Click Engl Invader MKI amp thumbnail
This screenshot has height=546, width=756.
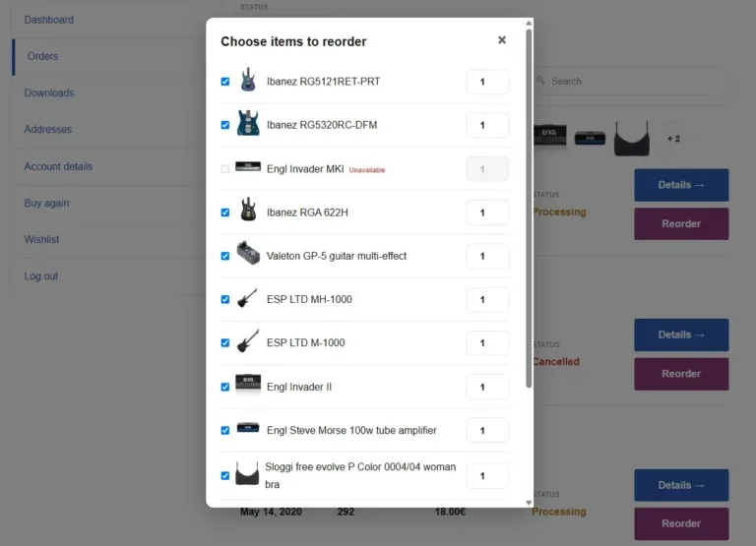click(248, 166)
